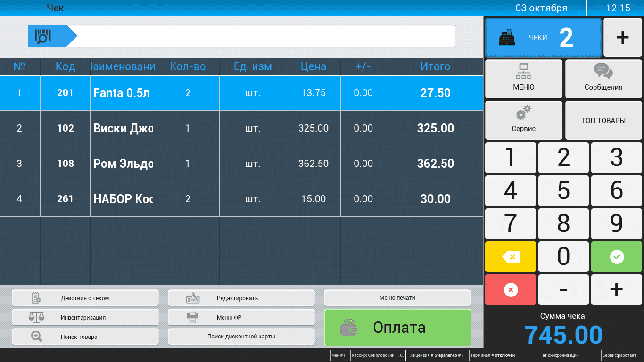This screenshot has height=362, width=644.
Task: Click the Действия с чеком button
Action: [x=85, y=298]
